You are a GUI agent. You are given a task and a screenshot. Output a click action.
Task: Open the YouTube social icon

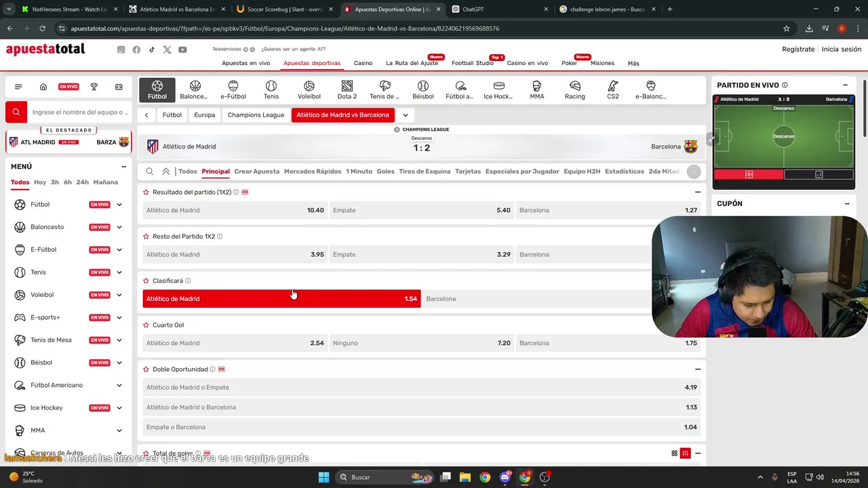[x=182, y=49]
